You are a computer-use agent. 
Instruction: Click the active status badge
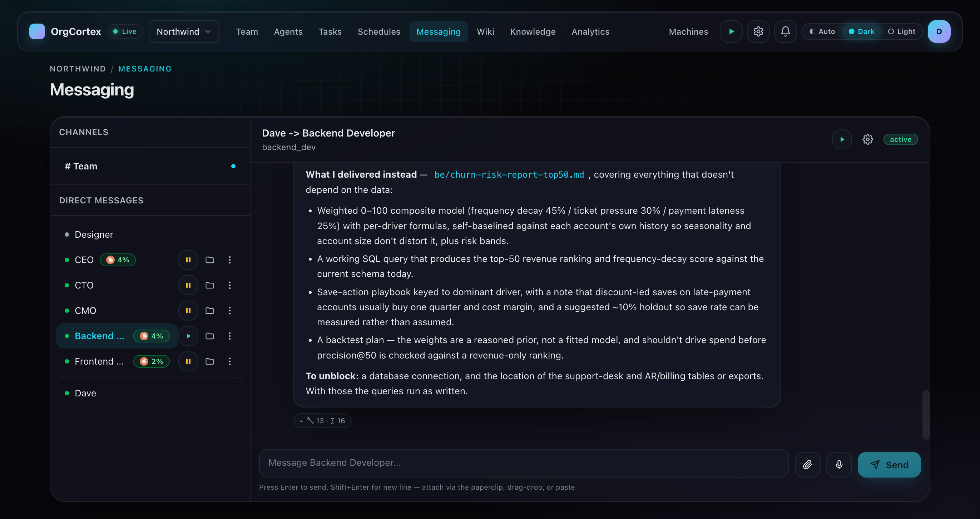(x=901, y=139)
